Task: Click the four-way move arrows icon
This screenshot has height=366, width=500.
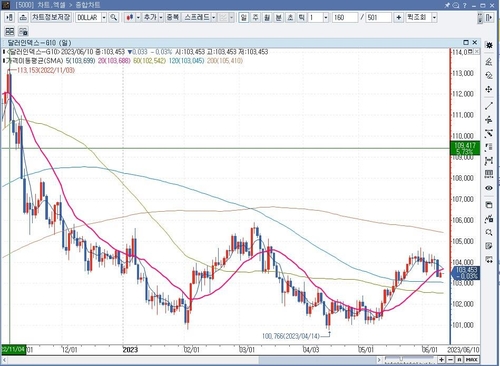Action: point(489,90)
